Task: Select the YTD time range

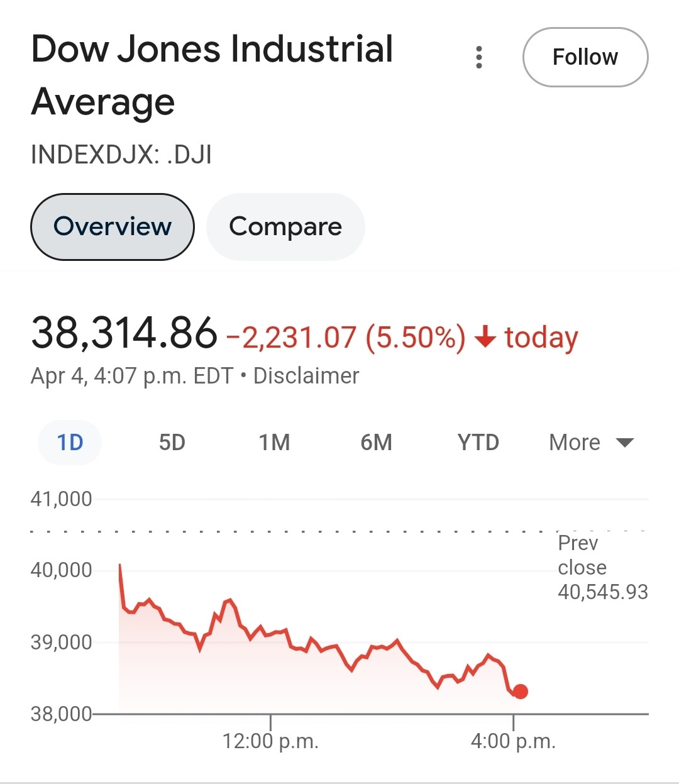Action: pos(478,443)
